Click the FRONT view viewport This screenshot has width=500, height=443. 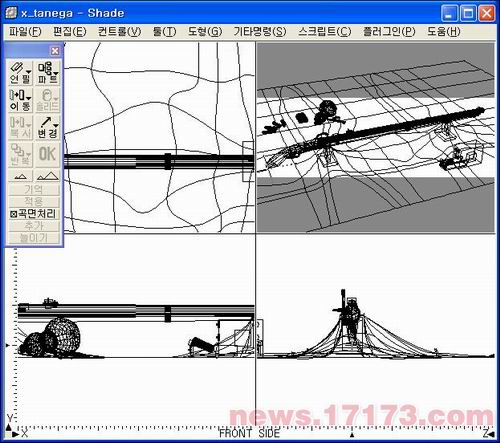point(135,330)
